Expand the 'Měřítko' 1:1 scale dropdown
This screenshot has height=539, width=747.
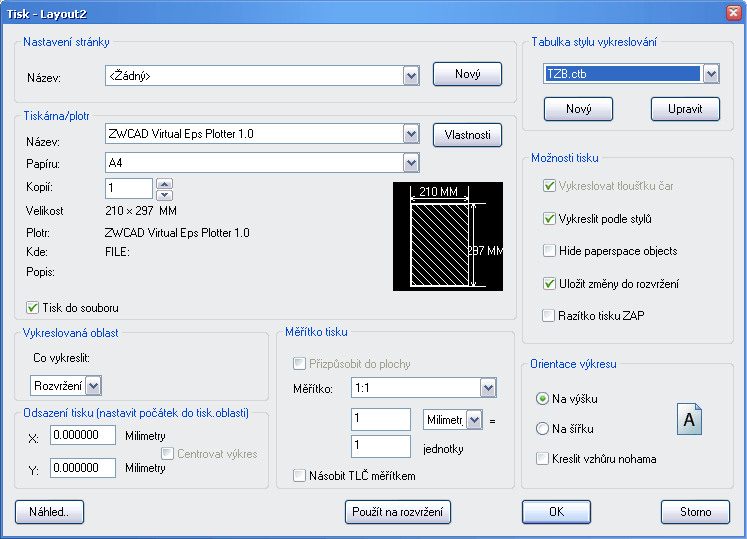click(x=488, y=388)
